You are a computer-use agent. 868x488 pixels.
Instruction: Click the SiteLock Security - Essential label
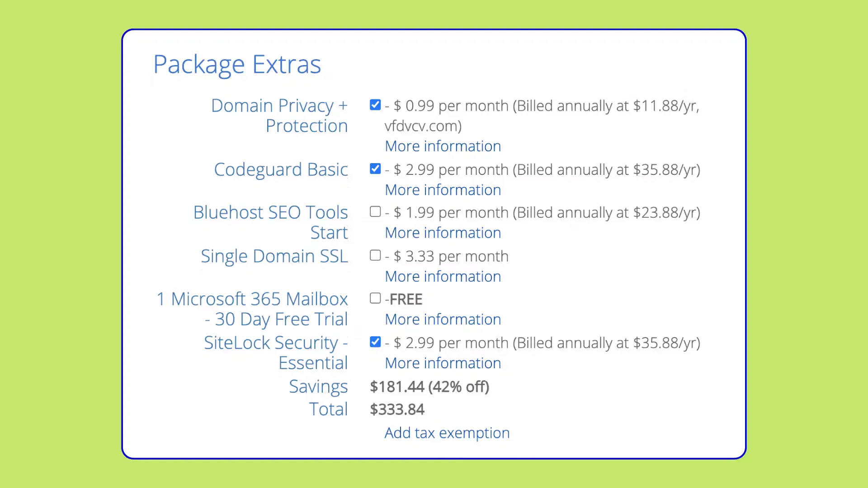coord(276,352)
